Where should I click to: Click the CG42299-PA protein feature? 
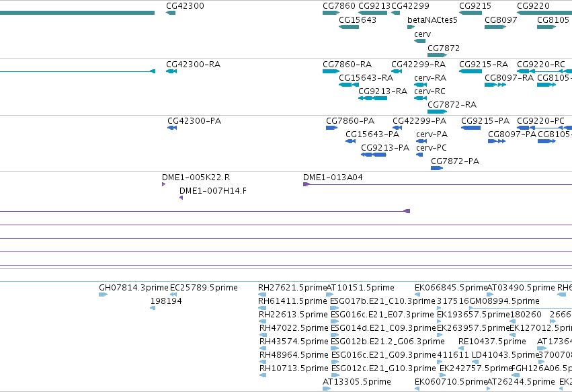397,128
